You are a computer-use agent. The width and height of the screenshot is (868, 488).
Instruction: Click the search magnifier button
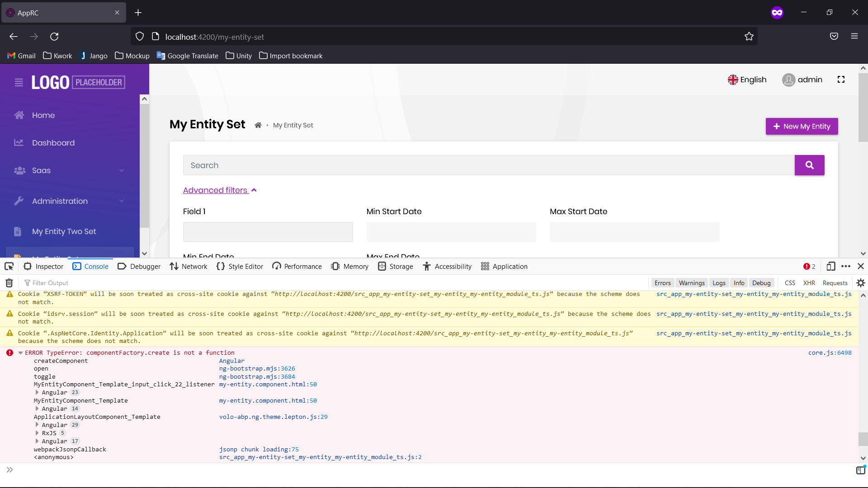809,165
